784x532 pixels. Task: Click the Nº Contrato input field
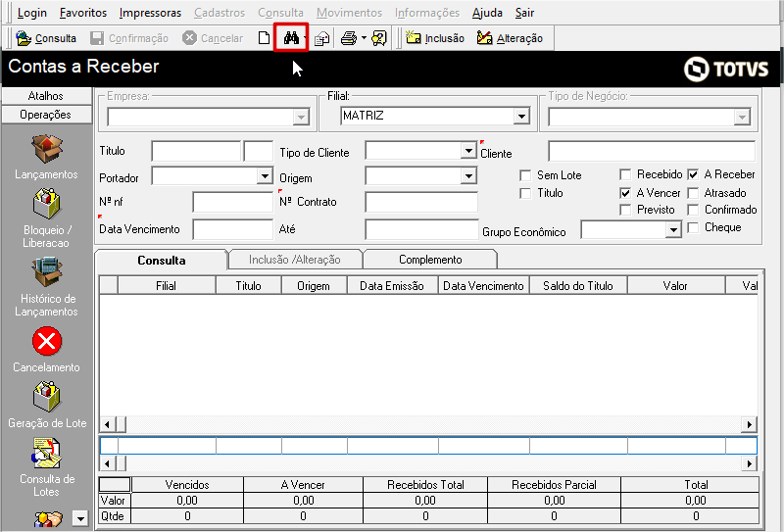click(421, 202)
